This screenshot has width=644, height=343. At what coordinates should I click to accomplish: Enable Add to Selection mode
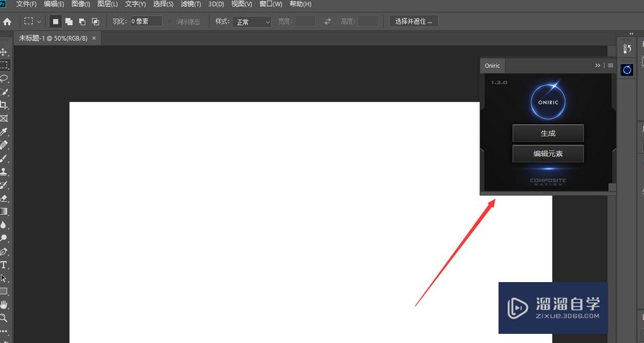(69, 21)
